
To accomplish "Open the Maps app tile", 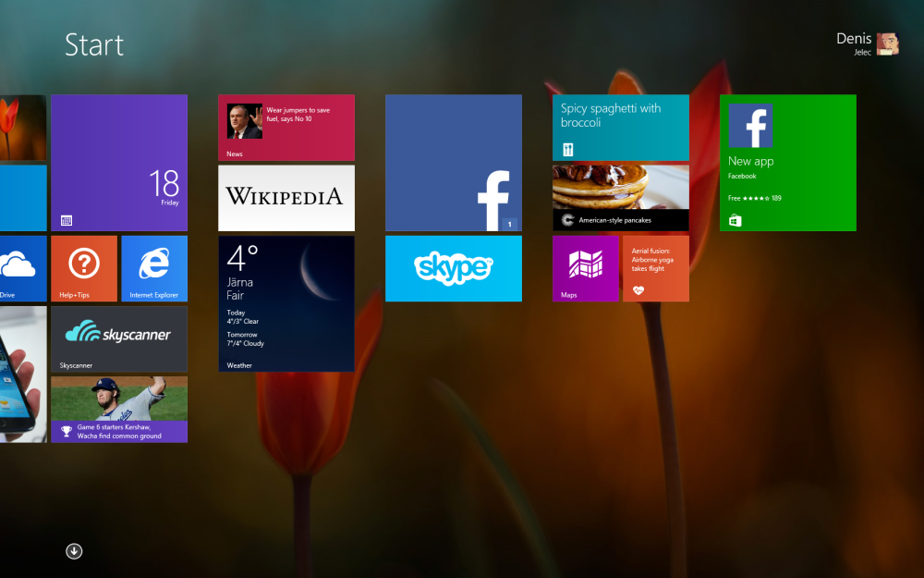I will pyautogui.click(x=585, y=268).
